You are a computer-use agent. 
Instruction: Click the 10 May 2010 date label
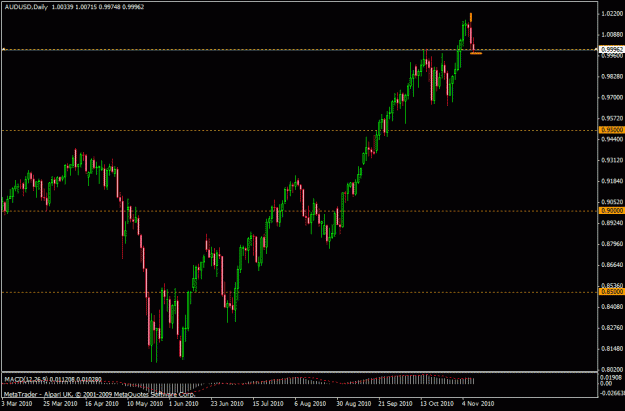(x=145, y=403)
